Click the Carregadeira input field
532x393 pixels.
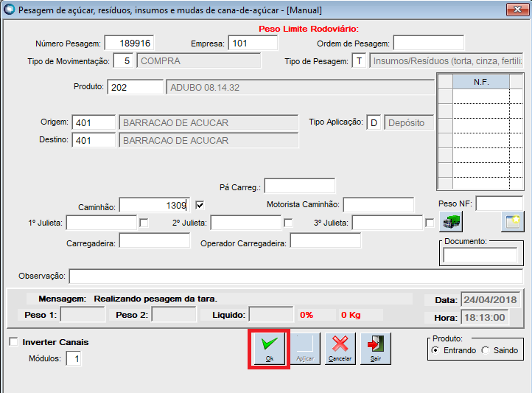click(x=155, y=240)
